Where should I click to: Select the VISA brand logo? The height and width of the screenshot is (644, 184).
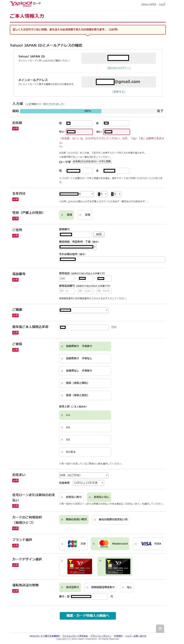146,543
